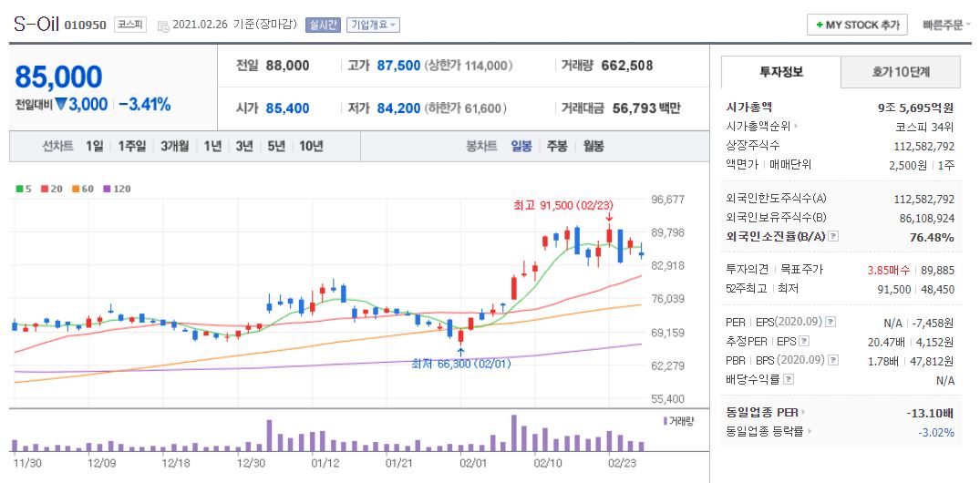Click the green plus icon in MY STOCK 추가
Screen dimensions: 980x483
pyautogui.click(x=819, y=26)
